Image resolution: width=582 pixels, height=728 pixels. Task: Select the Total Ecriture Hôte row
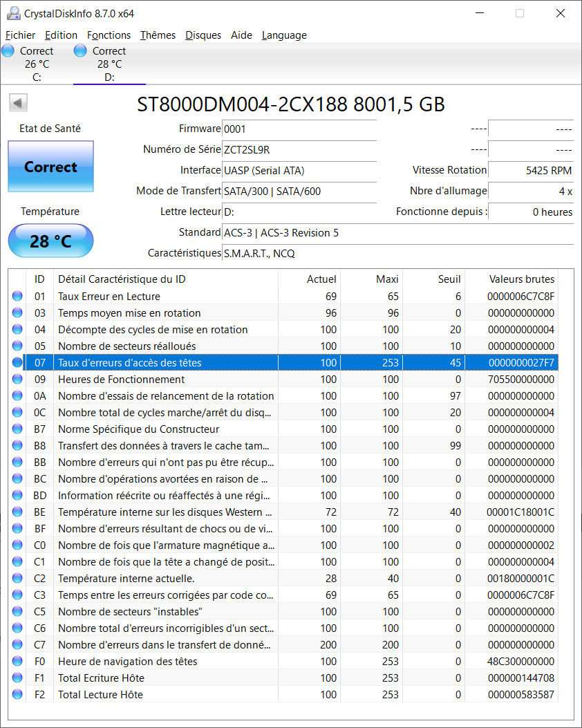click(x=284, y=678)
